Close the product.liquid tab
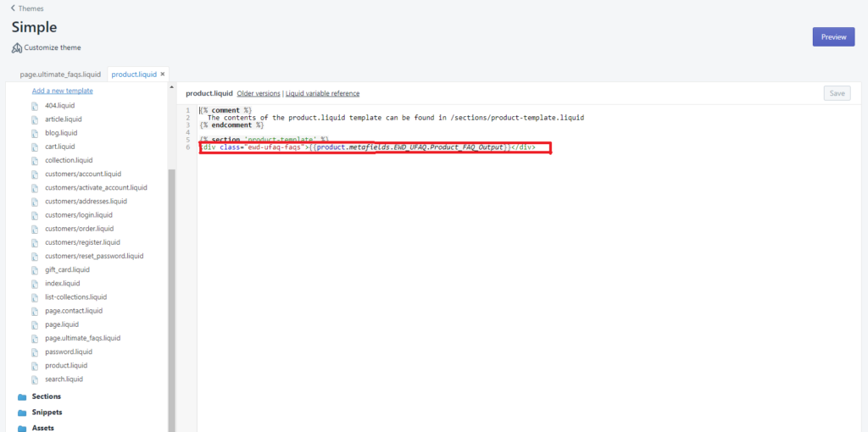 click(x=162, y=75)
